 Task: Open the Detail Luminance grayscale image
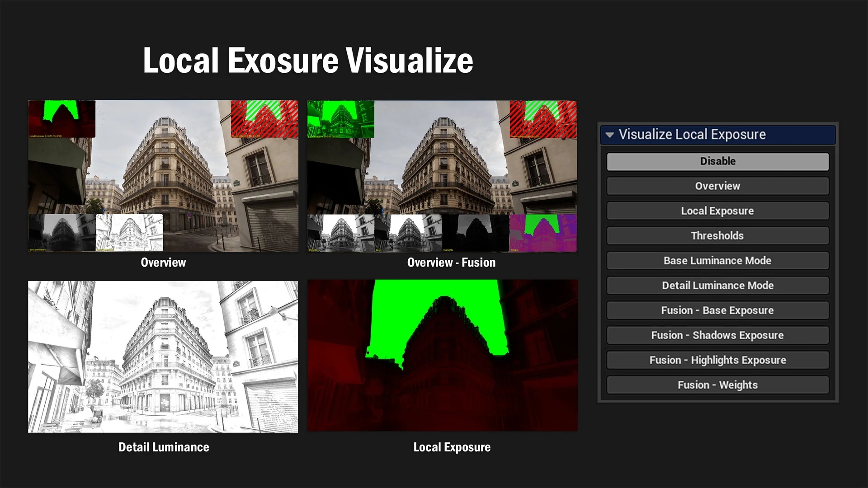click(x=163, y=357)
